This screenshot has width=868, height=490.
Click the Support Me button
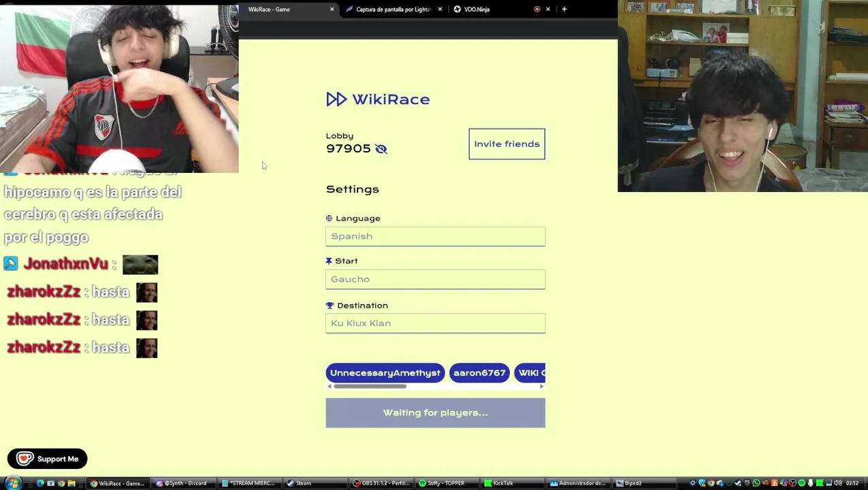47,459
